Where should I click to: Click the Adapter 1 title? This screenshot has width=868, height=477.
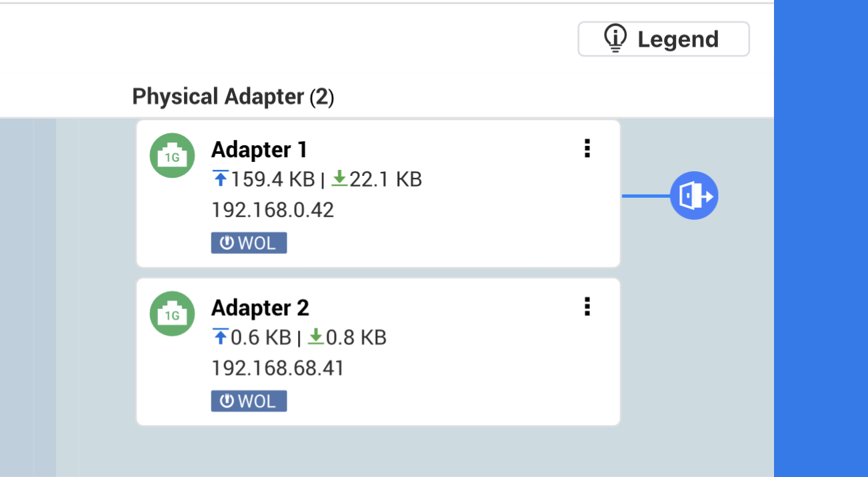coord(259,150)
